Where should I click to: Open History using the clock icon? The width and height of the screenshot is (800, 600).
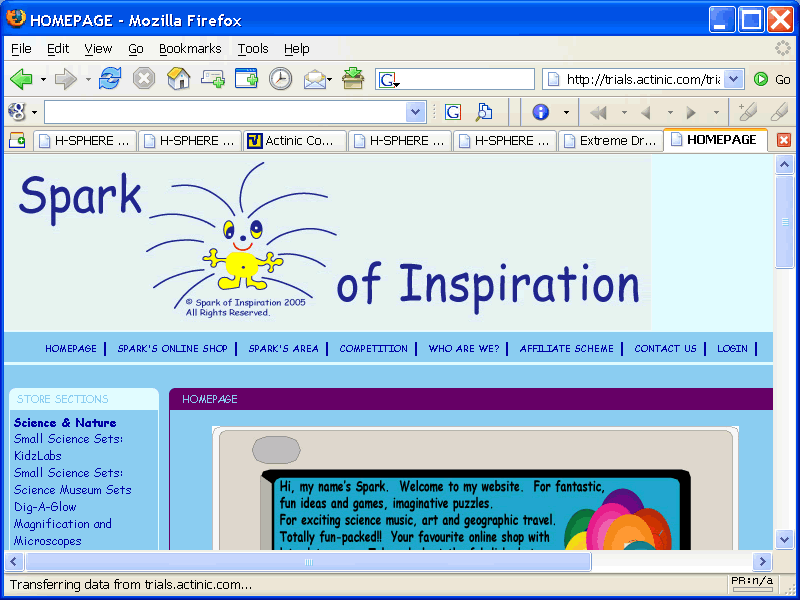(281, 79)
